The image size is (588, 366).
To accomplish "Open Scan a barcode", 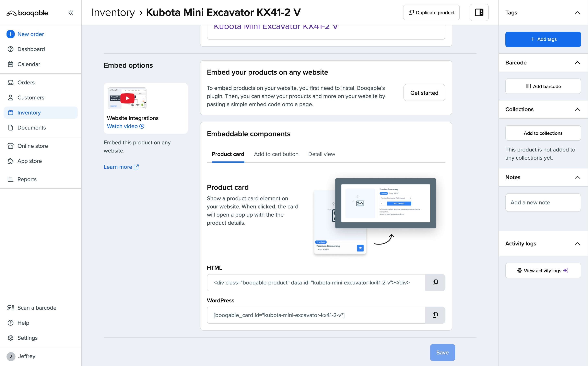I will [37, 308].
